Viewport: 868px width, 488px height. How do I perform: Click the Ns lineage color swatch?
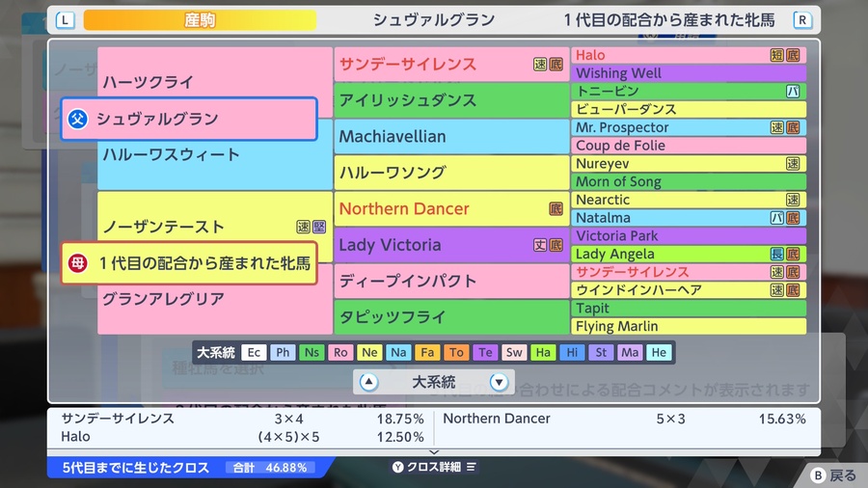[x=312, y=352]
